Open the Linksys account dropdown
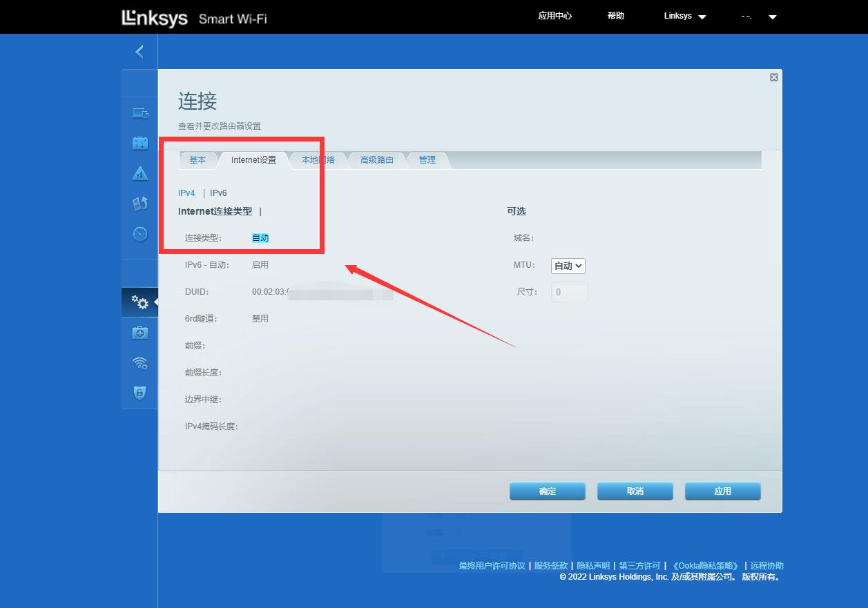 [x=684, y=15]
